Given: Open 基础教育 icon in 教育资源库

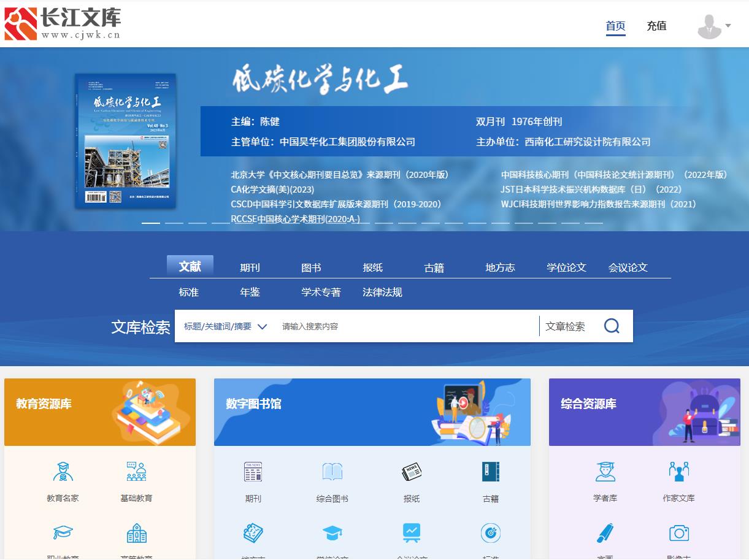Looking at the screenshot, I should pos(136,472).
